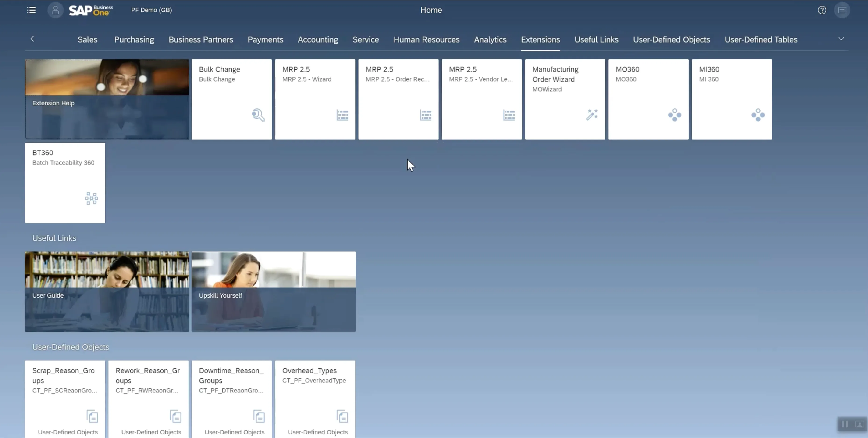This screenshot has width=868, height=438.
Task: Click the Bulk Change magnifier icon
Action: [x=258, y=115]
